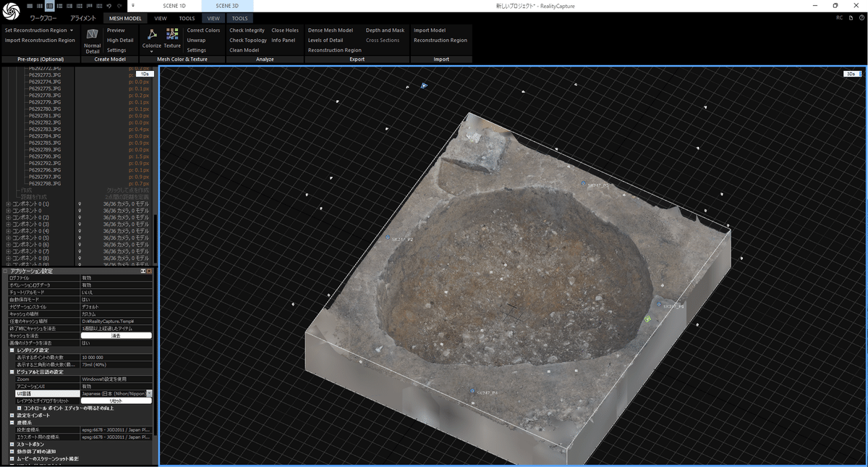Image resolution: width=868 pixels, height=467 pixels.
Task: Click the リセット layout reset button
Action: [116, 400]
